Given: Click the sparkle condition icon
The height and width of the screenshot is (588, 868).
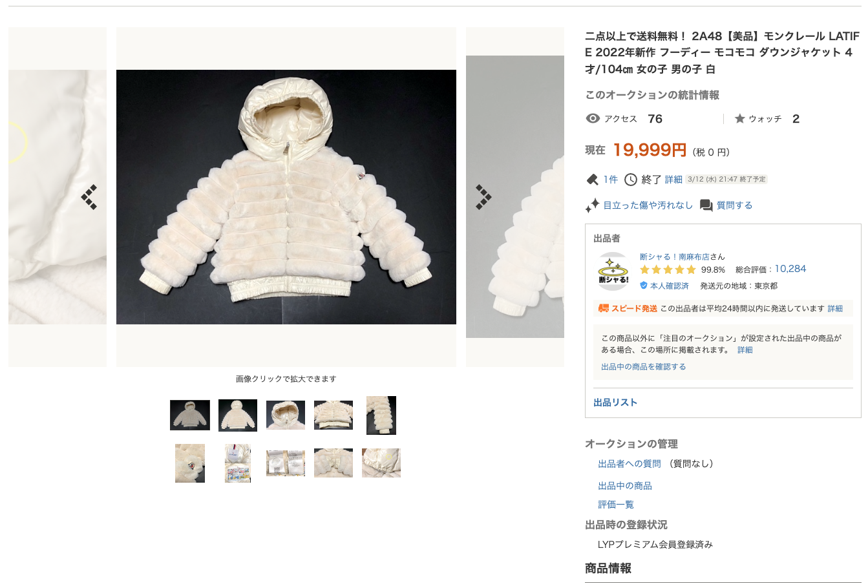Looking at the screenshot, I should pyautogui.click(x=592, y=205).
